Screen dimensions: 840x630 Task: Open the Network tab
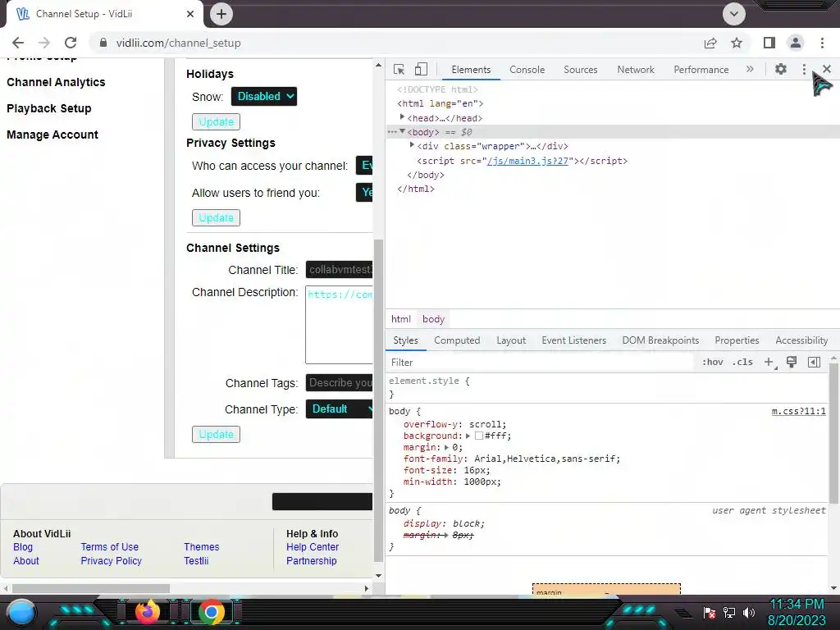pos(636,69)
